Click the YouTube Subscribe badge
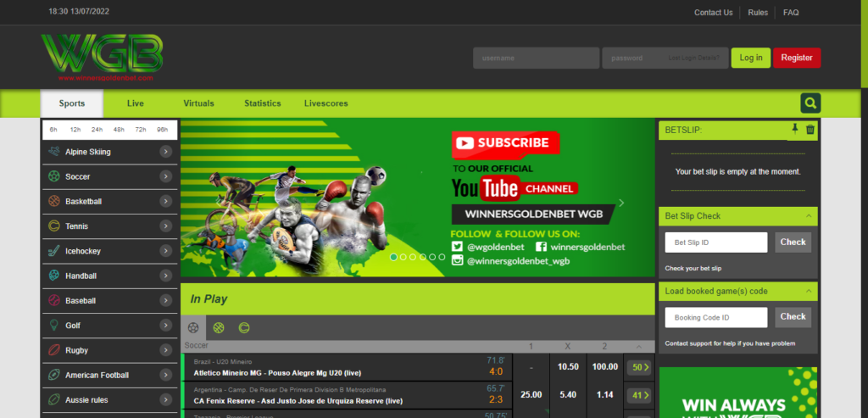Image resolution: width=868 pixels, height=418 pixels. 506,142
